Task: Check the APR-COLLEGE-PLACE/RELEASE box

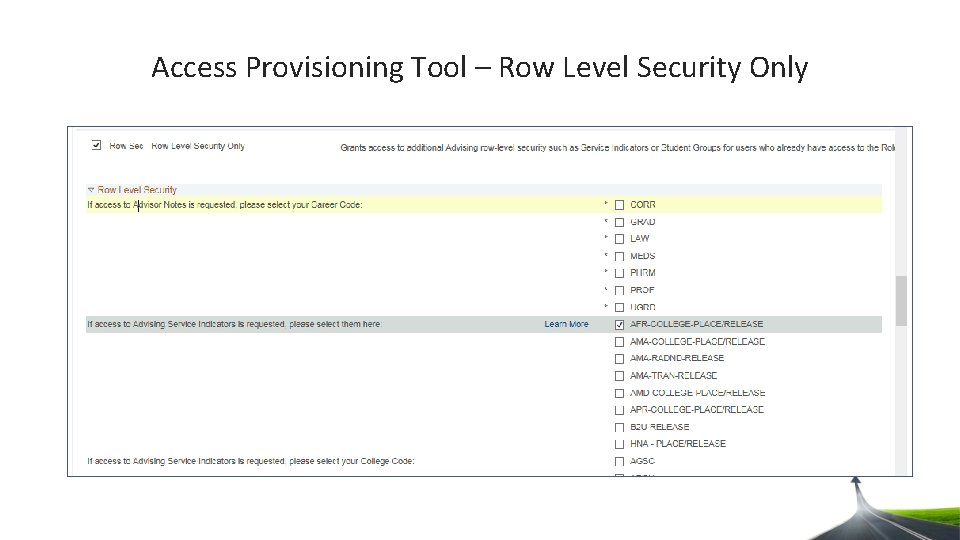Action: (620, 410)
